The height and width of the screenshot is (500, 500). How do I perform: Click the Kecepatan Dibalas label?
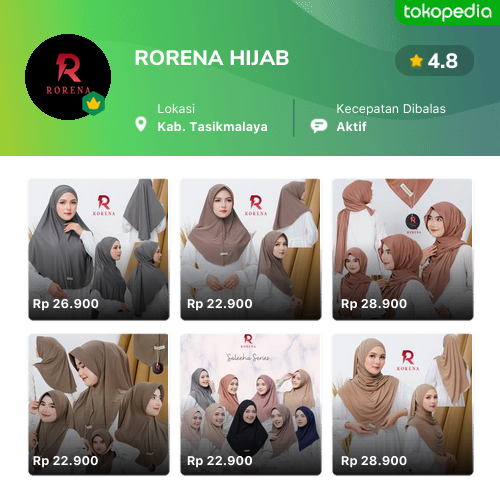391,109
